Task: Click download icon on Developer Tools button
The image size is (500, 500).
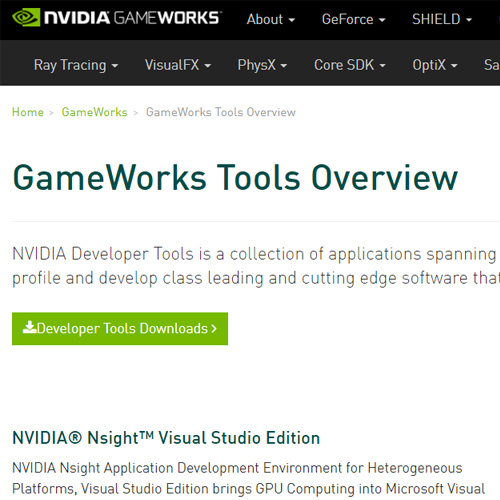Action: pos(29,327)
